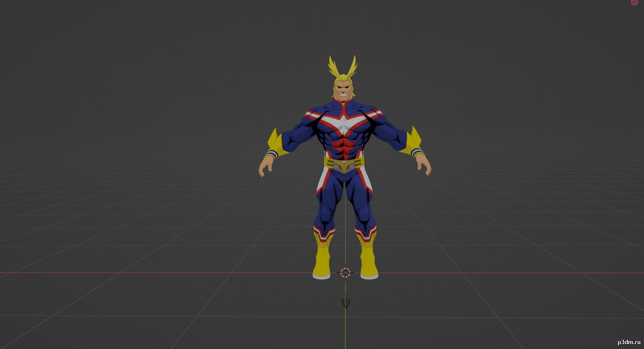Select the right yellow hair tuft

tap(352, 67)
